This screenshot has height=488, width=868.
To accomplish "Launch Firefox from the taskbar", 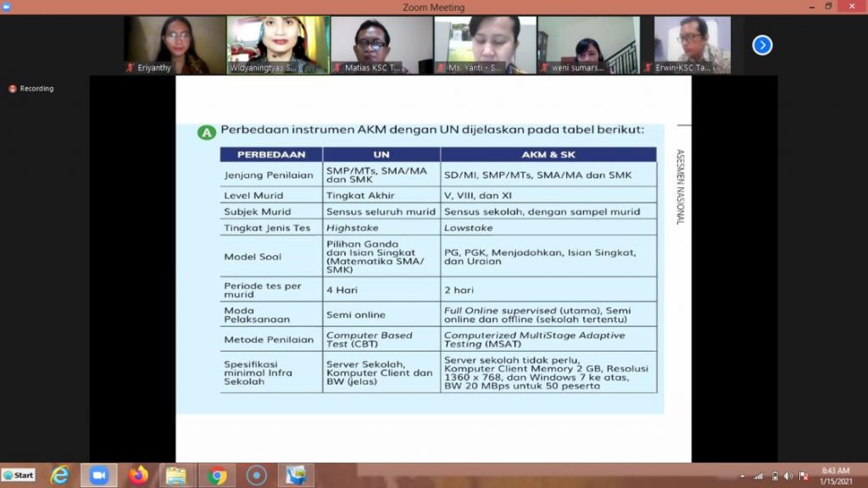I will (138, 475).
